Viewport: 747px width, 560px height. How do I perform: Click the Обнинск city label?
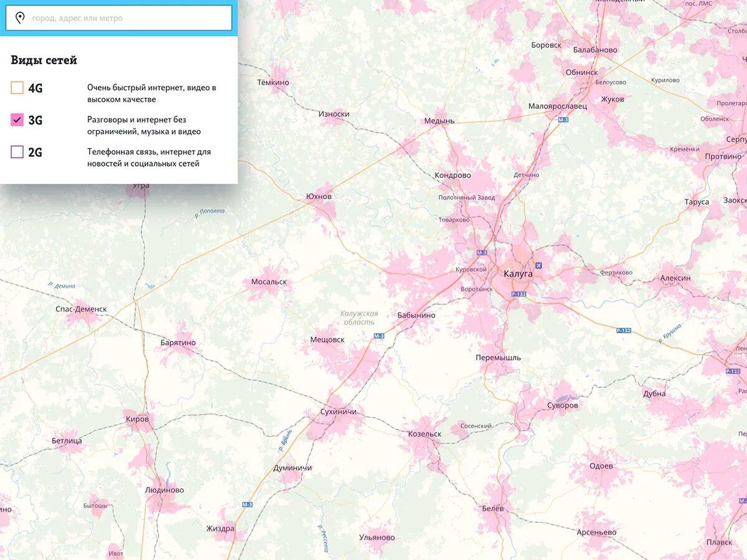click(581, 73)
